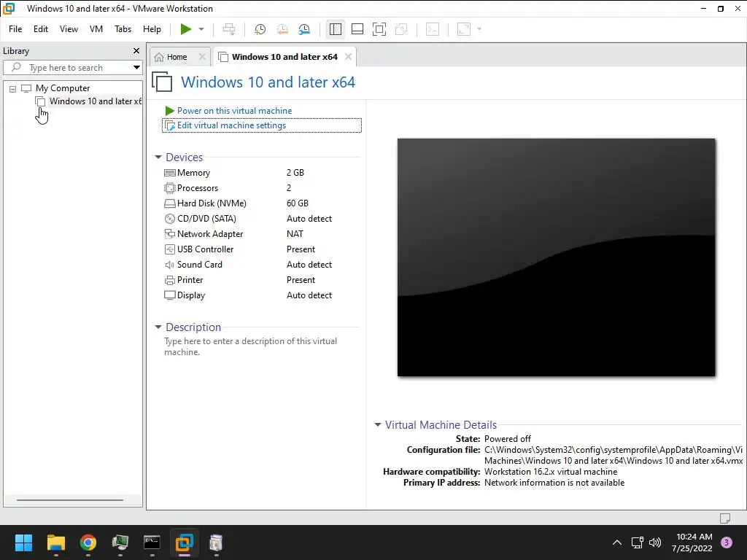
Task: Open Google Chrome from the taskbar
Action: click(88, 542)
